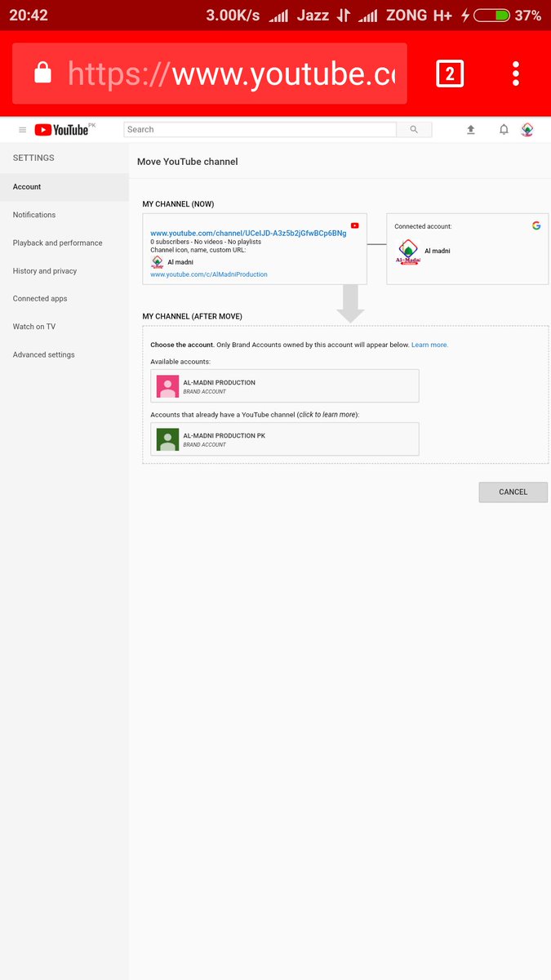Click the Learn more link
This screenshot has width=551, height=980.
430,345
